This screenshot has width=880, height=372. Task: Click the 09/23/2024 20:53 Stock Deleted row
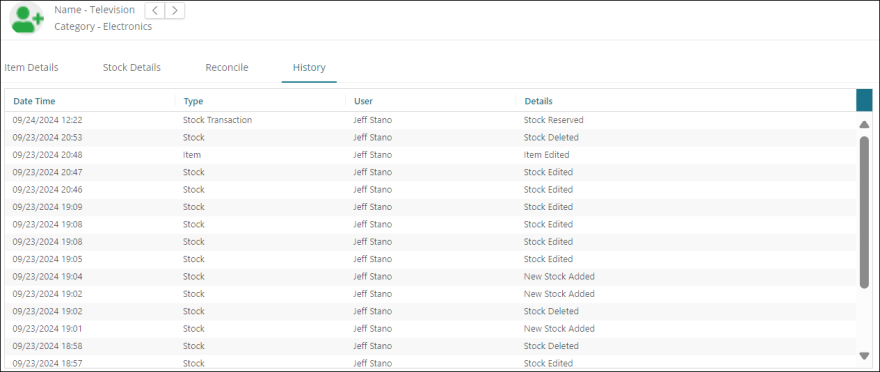430,137
